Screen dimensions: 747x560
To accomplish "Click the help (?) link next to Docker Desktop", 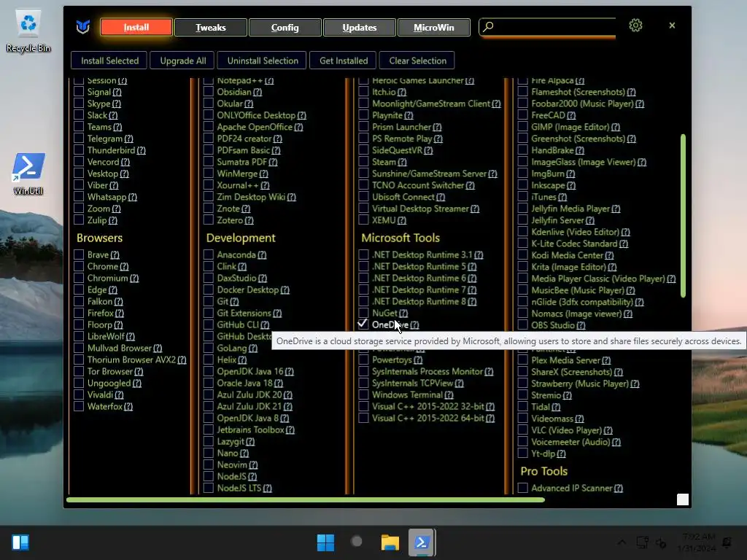I will (x=285, y=290).
